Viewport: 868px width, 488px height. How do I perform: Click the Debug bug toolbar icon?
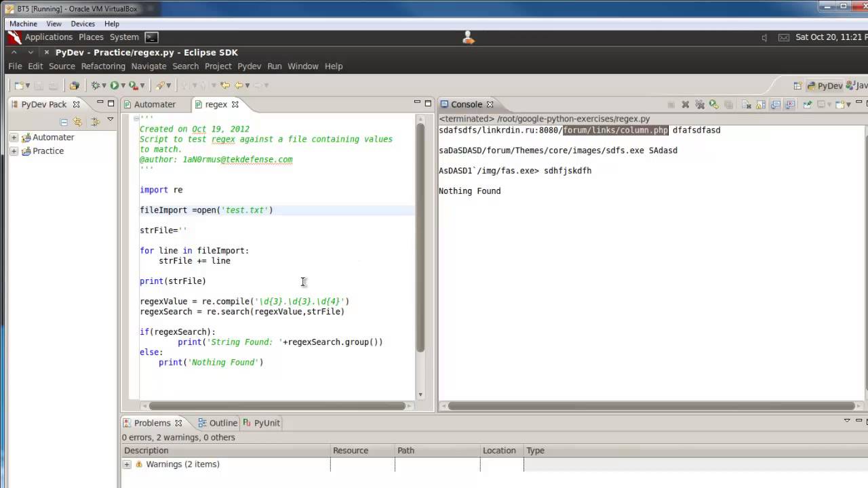(x=96, y=85)
